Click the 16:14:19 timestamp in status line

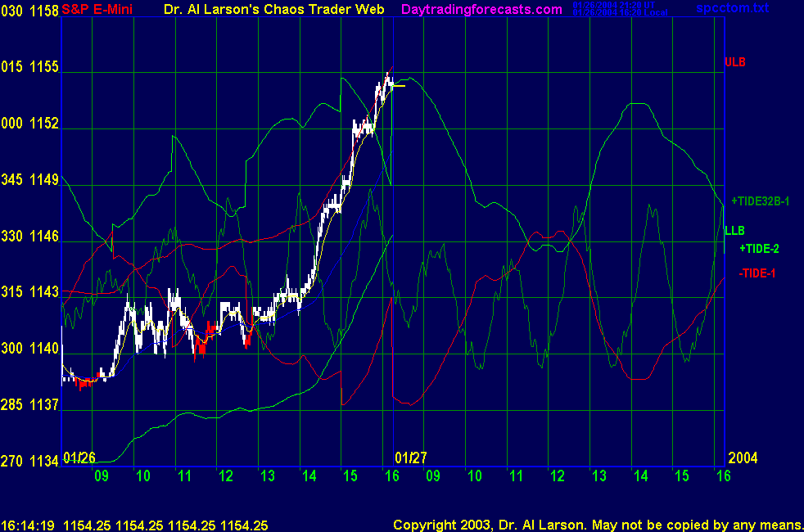tap(27, 525)
